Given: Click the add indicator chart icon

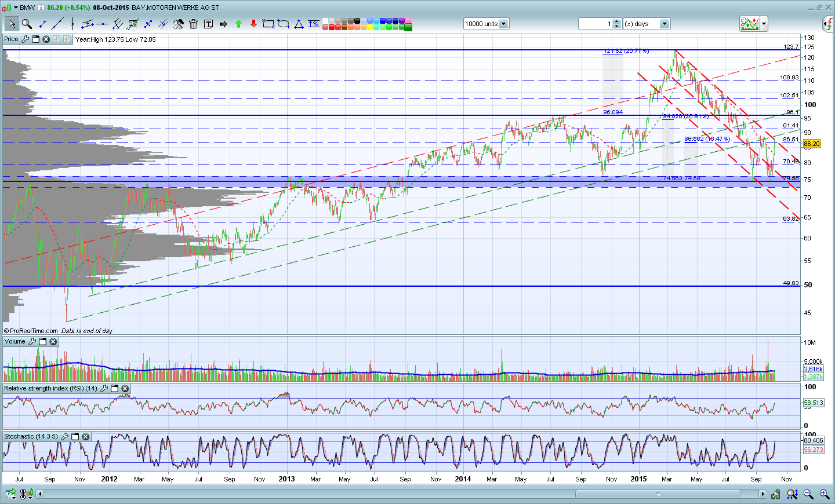Looking at the screenshot, I should pyautogui.click(x=749, y=24).
